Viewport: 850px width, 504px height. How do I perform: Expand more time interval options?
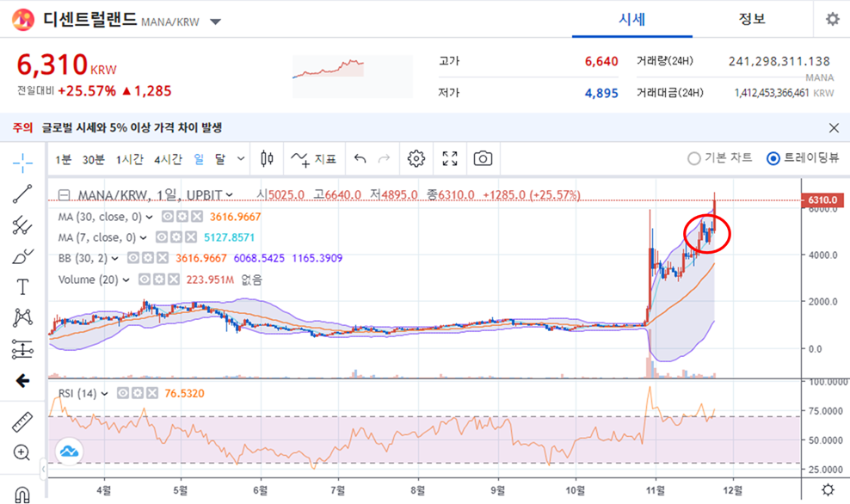pyautogui.click(x=241, y=159)
